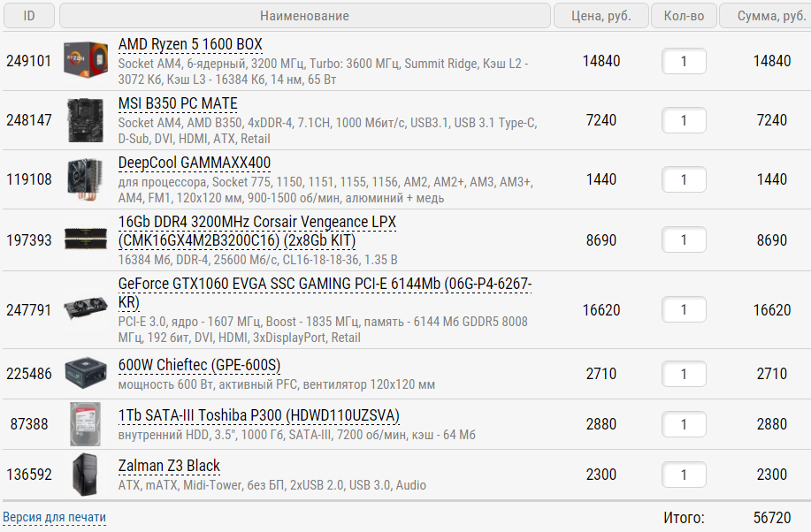This screenshot has height=532, width=811.
Task: Open the 600W Chieftec (GPE-600S) link
Action: point(199,365)
